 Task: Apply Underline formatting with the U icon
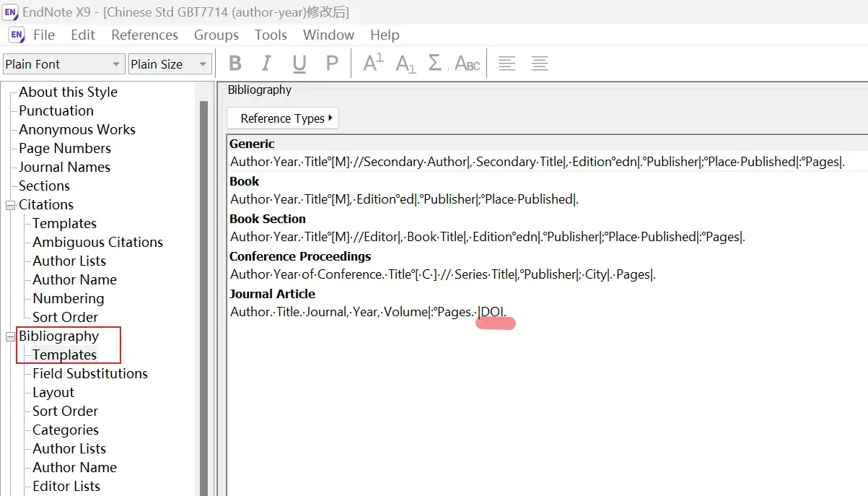(299, 64)
